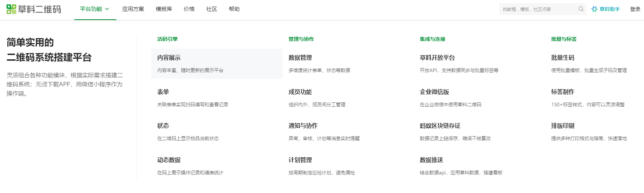
Task: Open the 动态数据 feature
Action: point(169,160)
